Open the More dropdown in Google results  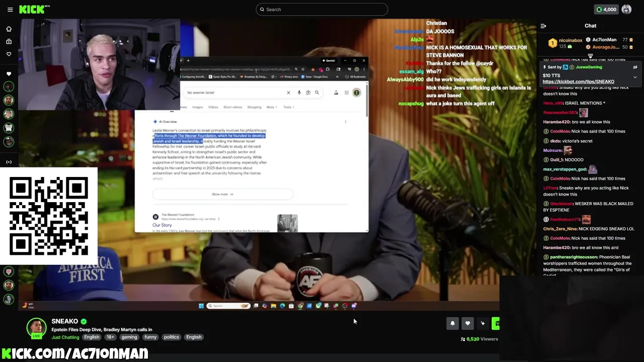[x=272, y=107]
